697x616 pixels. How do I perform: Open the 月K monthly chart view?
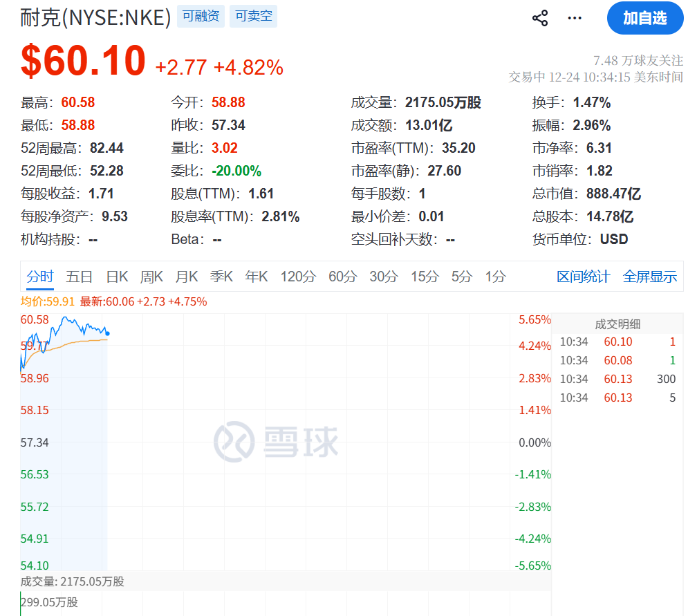click(186, 276)
